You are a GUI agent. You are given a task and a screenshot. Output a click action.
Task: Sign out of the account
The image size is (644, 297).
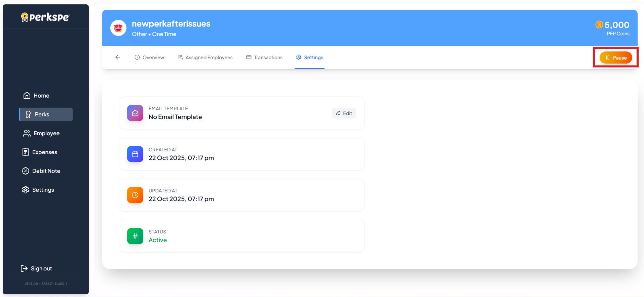(x=36, y=268)
